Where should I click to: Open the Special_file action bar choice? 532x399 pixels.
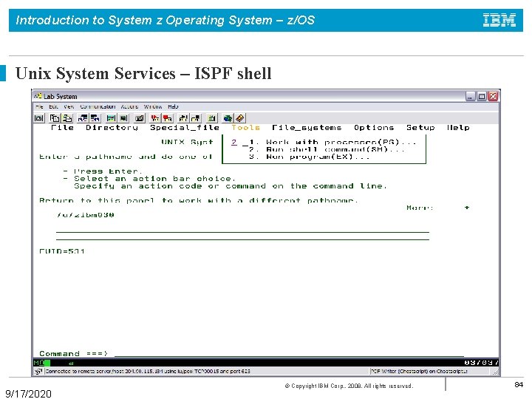185,128
